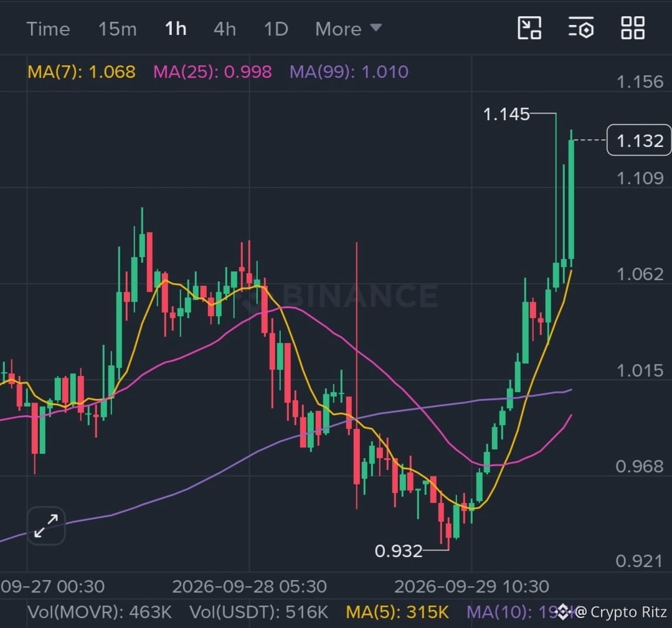Image resolution: width=672 pixels, height=628 pixels.
Task: Select the 1h interval tab
Action: (x=176, y=29)
